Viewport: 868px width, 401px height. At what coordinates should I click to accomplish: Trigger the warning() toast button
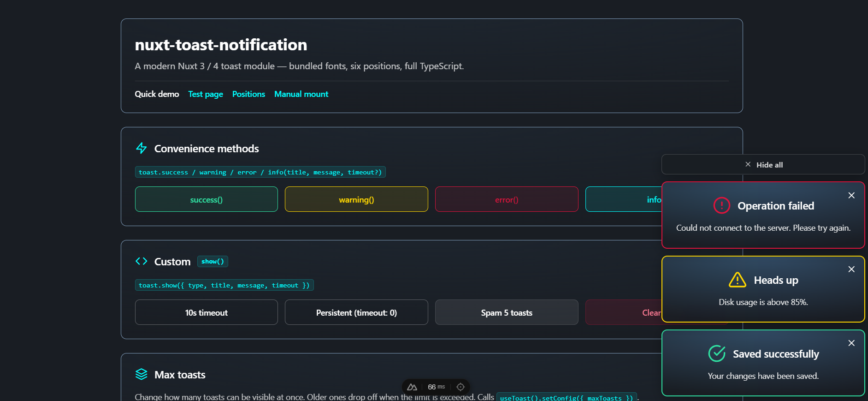[356, 199]
